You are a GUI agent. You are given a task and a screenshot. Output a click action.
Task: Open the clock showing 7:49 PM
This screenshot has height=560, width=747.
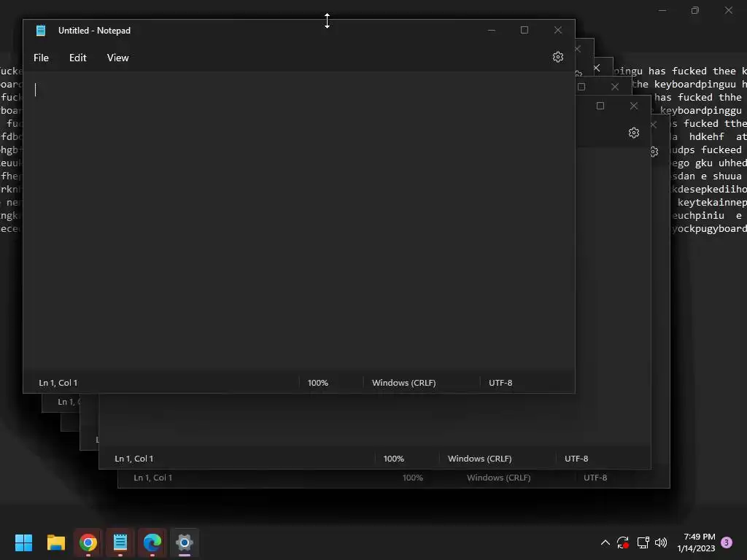pos(696,542)
